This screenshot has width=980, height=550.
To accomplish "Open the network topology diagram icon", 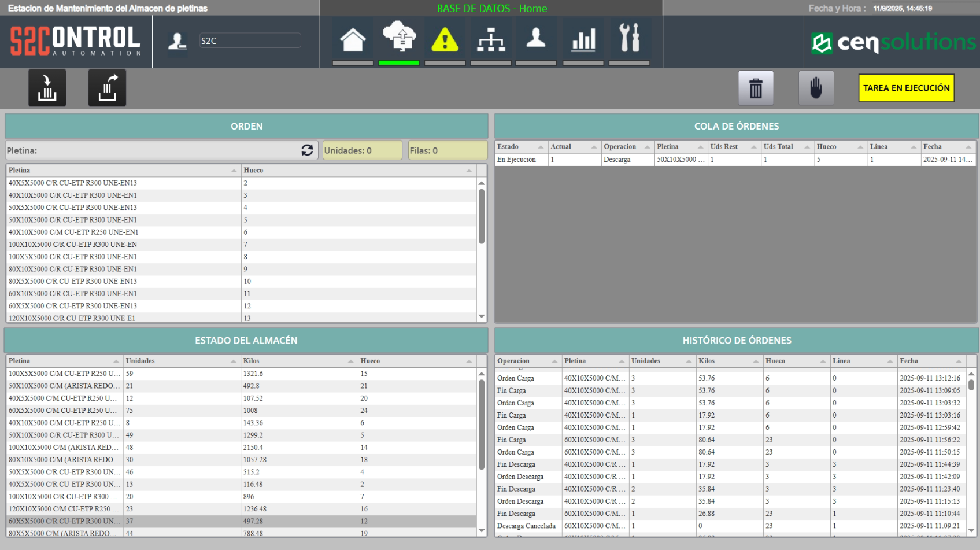I will (491, 40).
